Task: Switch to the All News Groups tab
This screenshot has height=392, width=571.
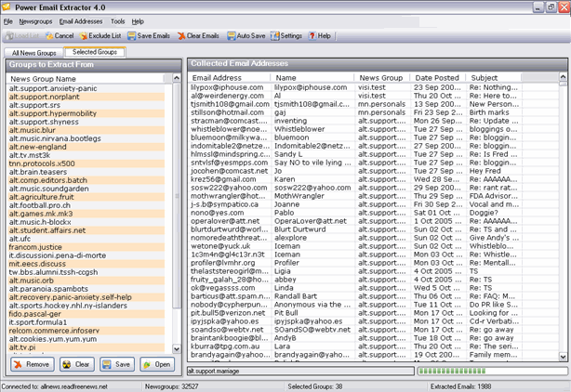Action: pyautogui.click(x=33, y=53)
